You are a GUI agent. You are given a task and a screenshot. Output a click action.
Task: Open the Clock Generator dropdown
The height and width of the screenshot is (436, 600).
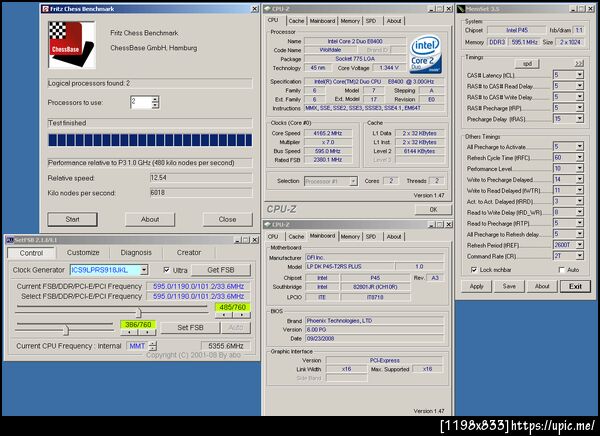click(144, 270)
